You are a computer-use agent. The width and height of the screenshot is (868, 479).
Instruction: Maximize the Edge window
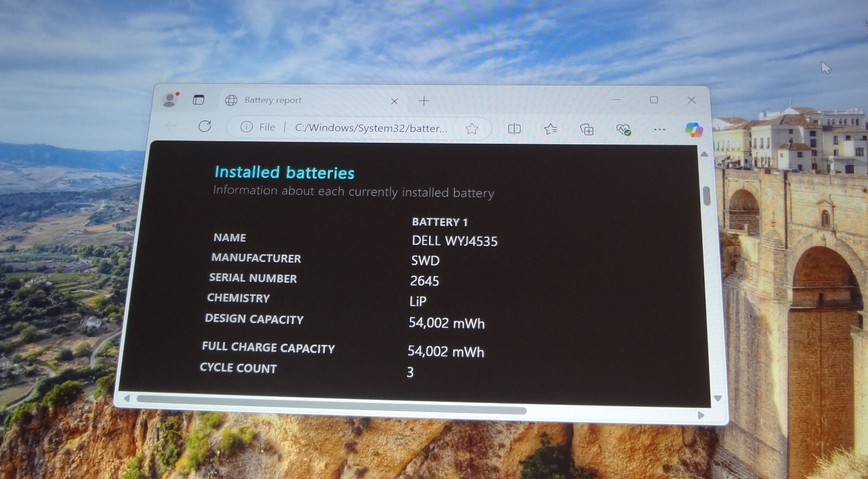(654, 100)
